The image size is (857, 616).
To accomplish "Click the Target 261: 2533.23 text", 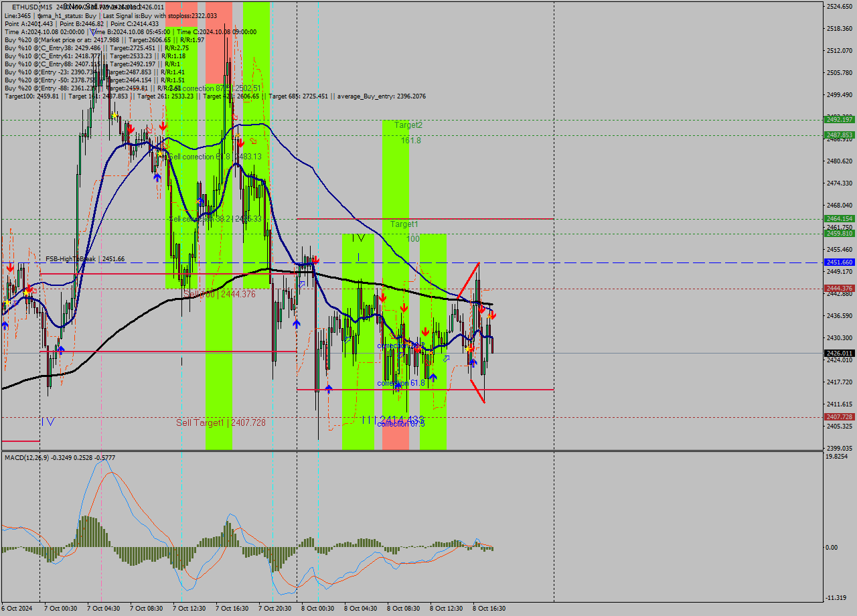I will point(167,96).
